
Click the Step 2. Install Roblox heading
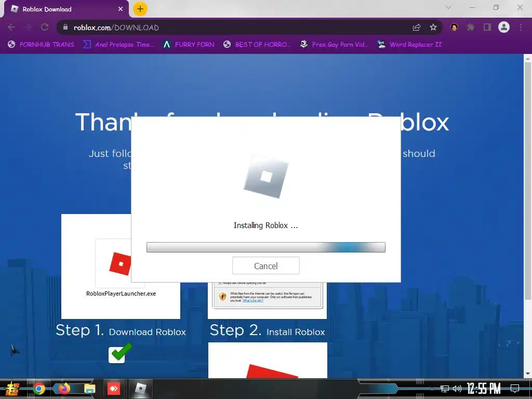coord(268,330)
